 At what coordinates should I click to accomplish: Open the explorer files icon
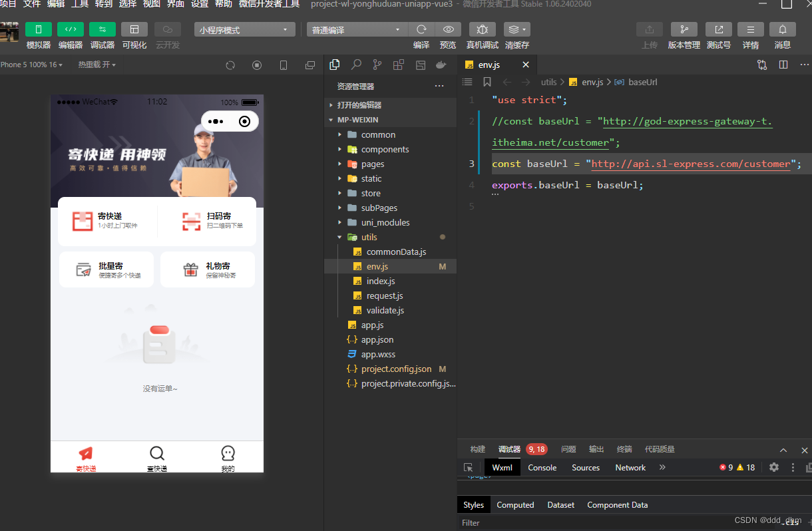335,65
